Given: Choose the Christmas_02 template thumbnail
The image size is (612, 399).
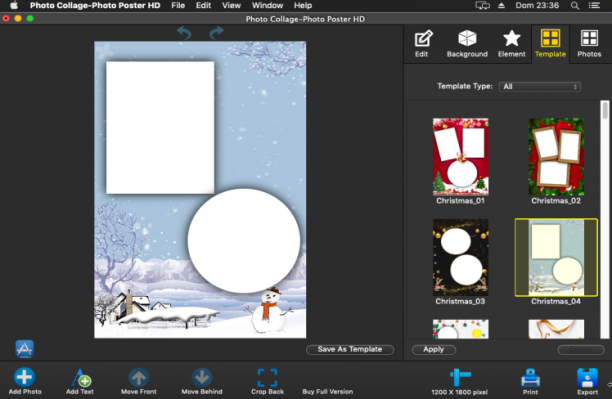Looking at the screenshot, I should pyautogui.click(x=556, y=157).
